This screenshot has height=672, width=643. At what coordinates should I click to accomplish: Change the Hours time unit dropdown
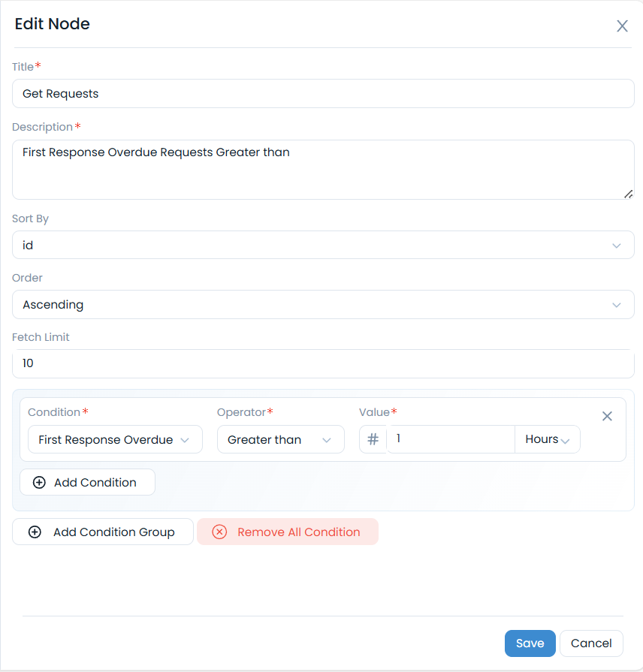tap(548, 439)
